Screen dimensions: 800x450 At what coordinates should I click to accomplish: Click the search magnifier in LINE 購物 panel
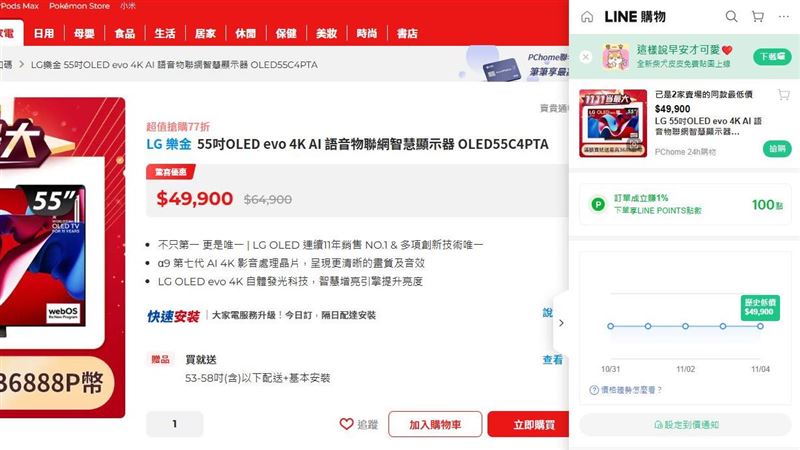[x=731, y=17]
